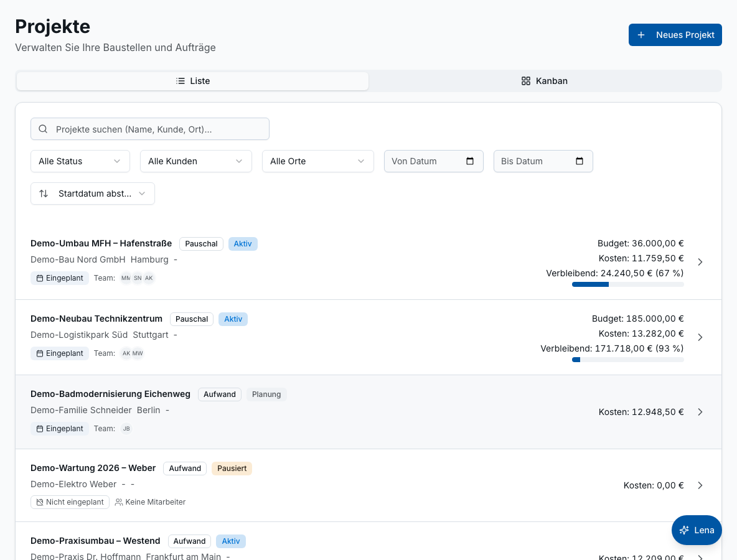Screen dimensions: 737x560
Task: Click the Pausiert status badge
Action: (232, 469)
